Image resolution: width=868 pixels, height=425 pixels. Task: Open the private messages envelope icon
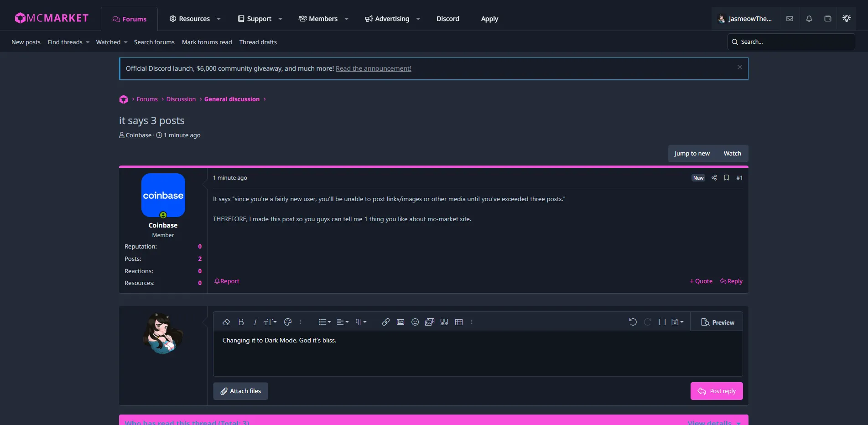(x=790, y=19)
